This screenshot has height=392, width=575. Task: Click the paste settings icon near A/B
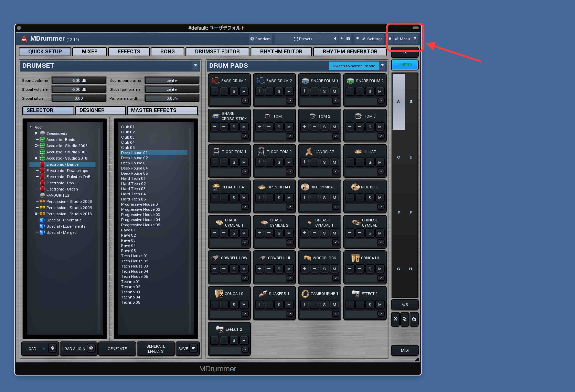414,319
